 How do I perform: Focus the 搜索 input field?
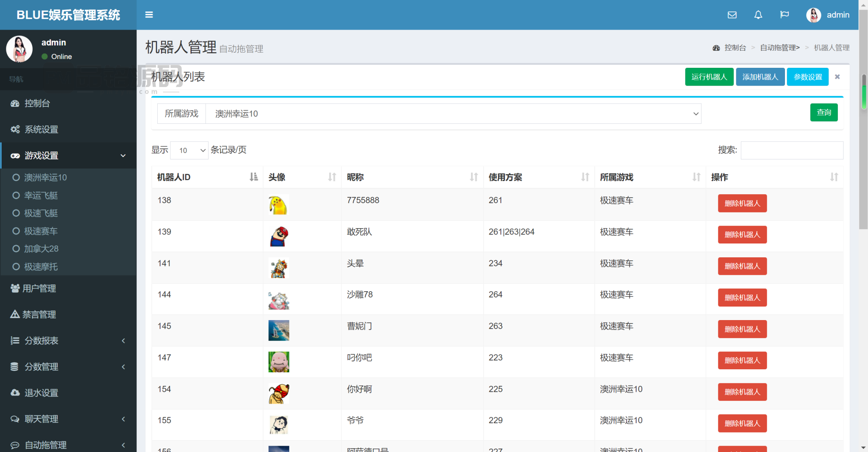click(x=792, y=150)
